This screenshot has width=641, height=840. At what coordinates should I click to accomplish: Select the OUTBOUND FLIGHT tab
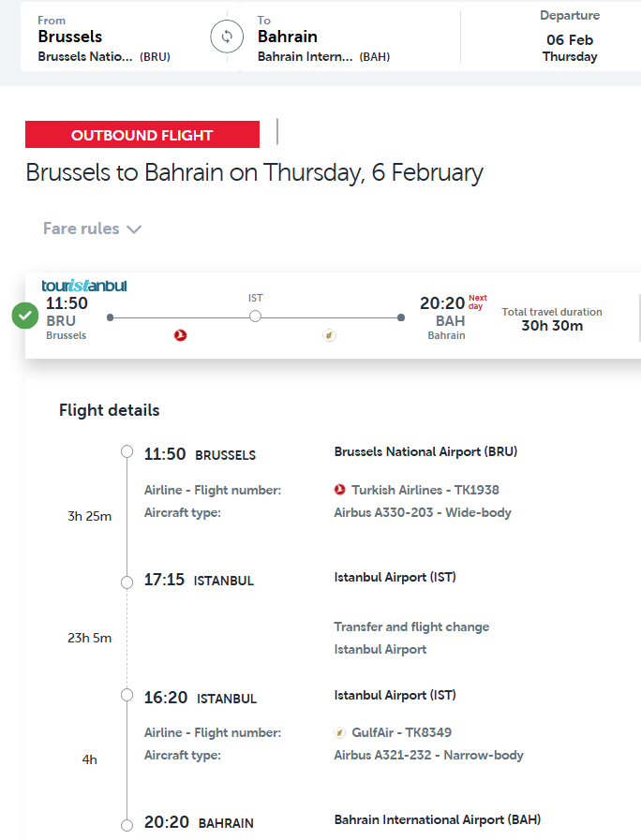tap(142, 135)
